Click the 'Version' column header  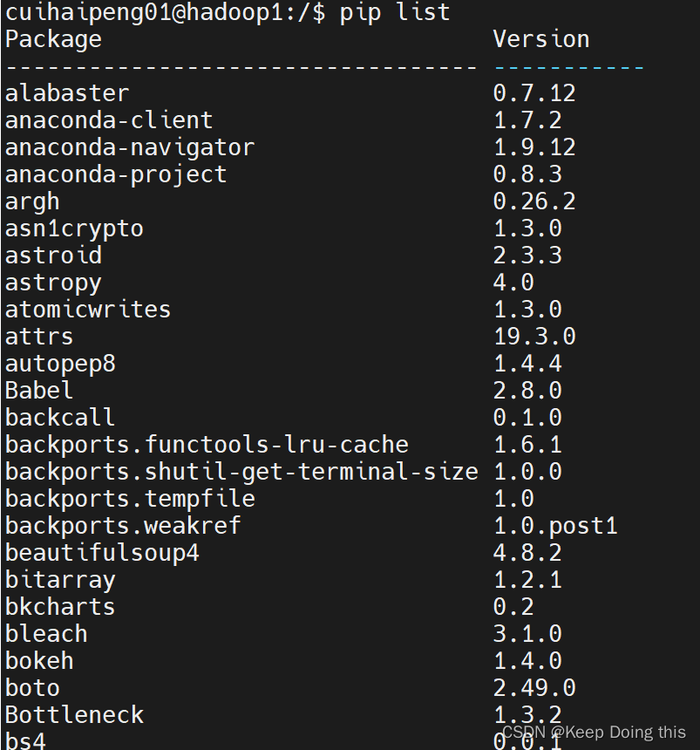pyautogui.click(x=540, y=39)
